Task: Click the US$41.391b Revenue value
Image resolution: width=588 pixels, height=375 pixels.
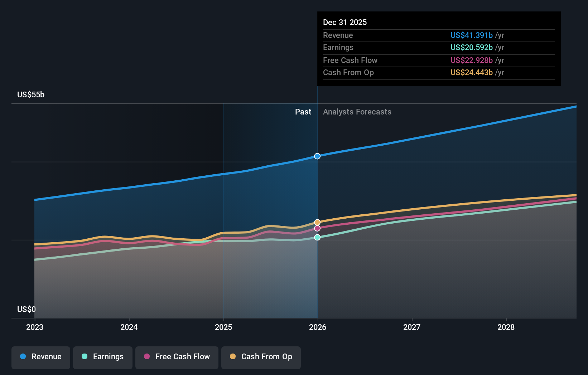Action: pyautogui.click(x=472, y=35)
